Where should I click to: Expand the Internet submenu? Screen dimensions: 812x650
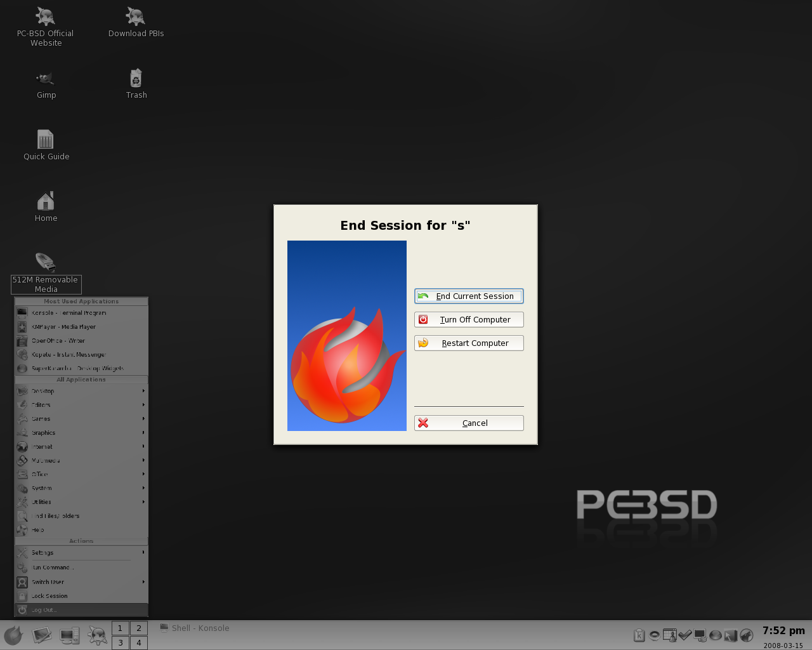click(x=81, y=447)
